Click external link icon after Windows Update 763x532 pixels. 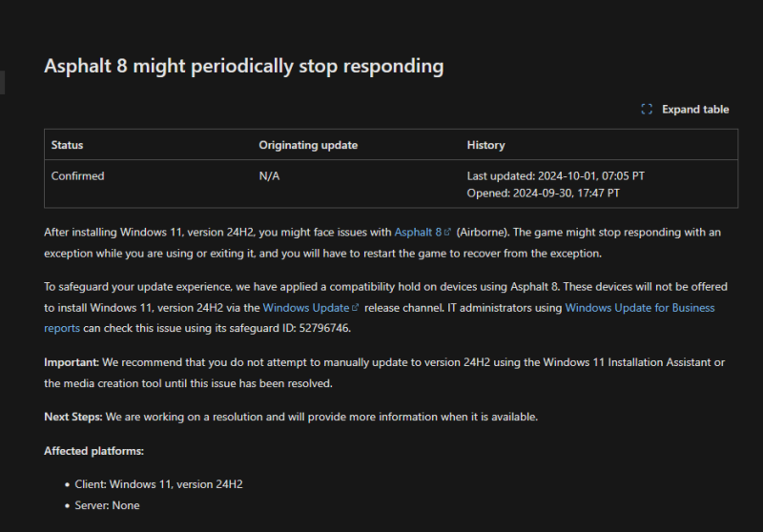[355, 307]
